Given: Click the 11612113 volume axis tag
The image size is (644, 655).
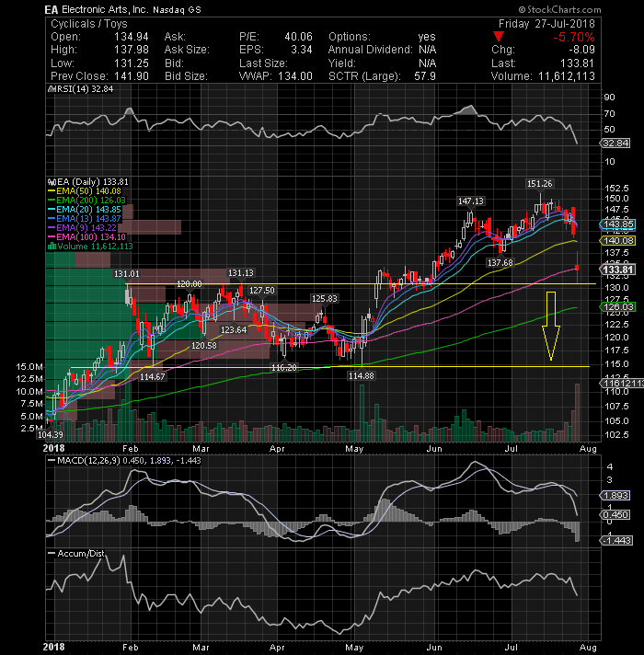Looking at the screenshot, I should (622, 383).
